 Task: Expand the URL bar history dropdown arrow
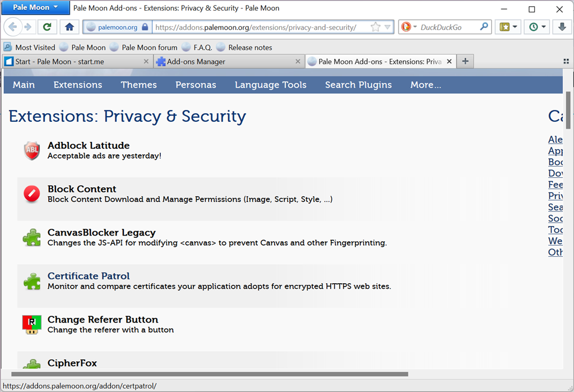point(387,27)
